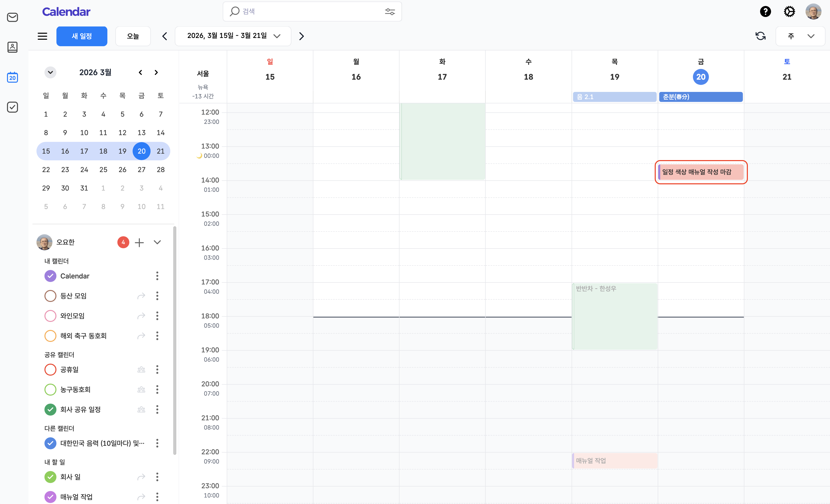Image resolution: width=830 pixels, height=504 pixels.
Task: Collapse the mini calendar with chevron button
Action: tap(50, 72)
